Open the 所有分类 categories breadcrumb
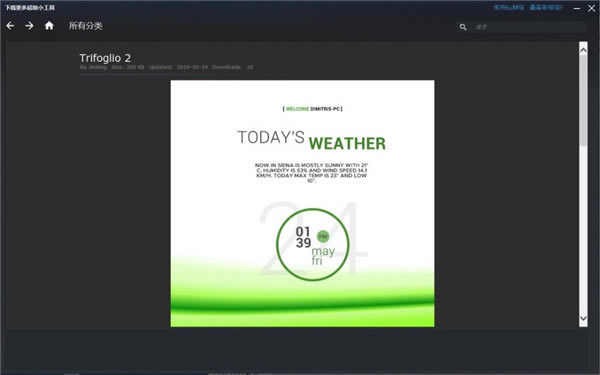The image size is (600, 375). [86, 26]
